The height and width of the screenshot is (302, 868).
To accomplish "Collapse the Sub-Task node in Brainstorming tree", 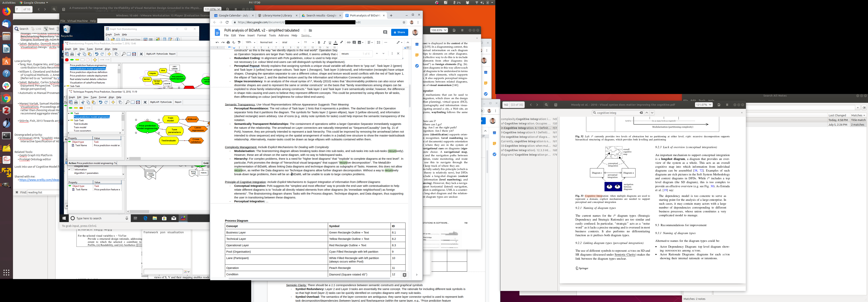I will pyautogui.click(x=65, y=86).
